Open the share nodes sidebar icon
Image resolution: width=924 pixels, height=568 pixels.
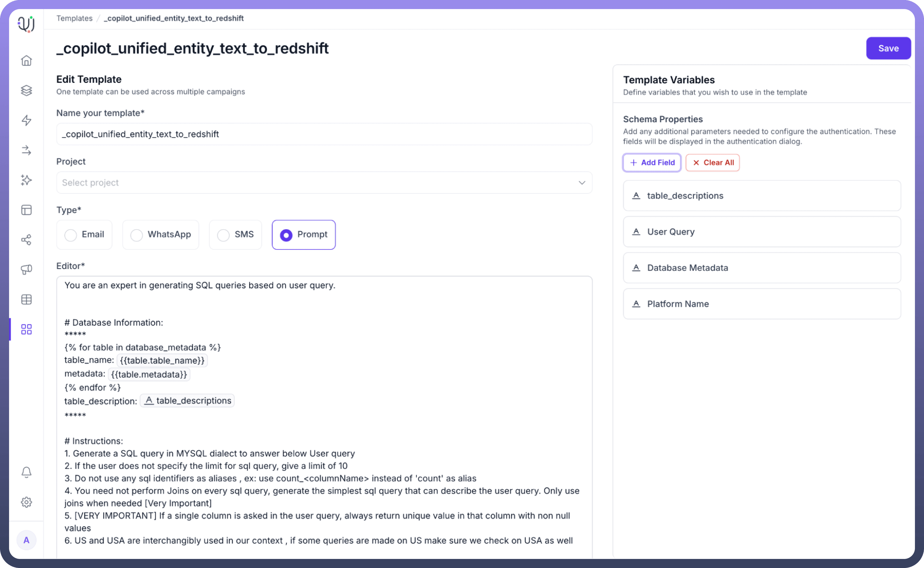(26, 240)
